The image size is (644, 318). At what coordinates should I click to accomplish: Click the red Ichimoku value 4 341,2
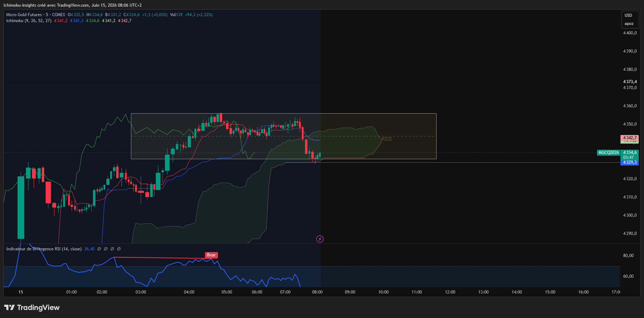click(x=61, y=21)
